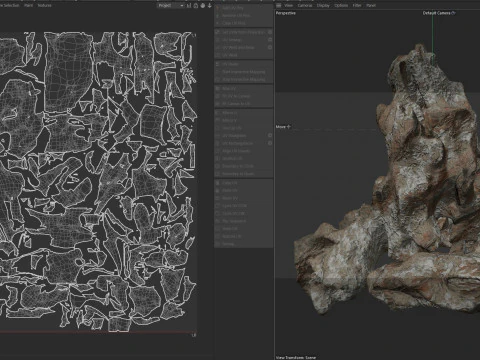This screenshot has width=480, height=360.
Task: Click the round globe icon beside the Project dropdown
Action: click(203, 5)
